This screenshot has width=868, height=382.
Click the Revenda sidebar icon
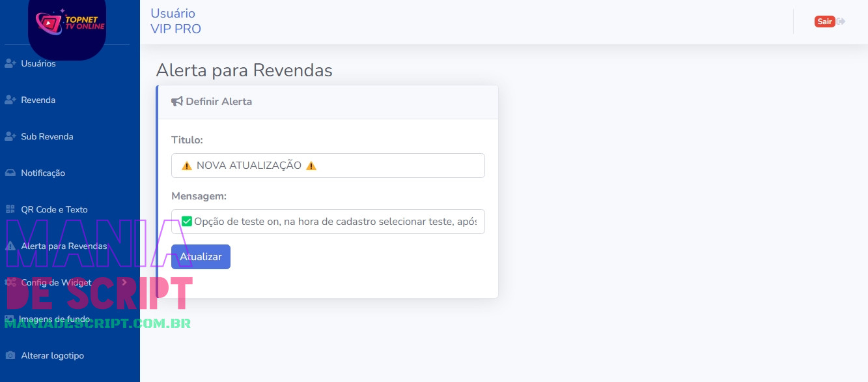10,100
